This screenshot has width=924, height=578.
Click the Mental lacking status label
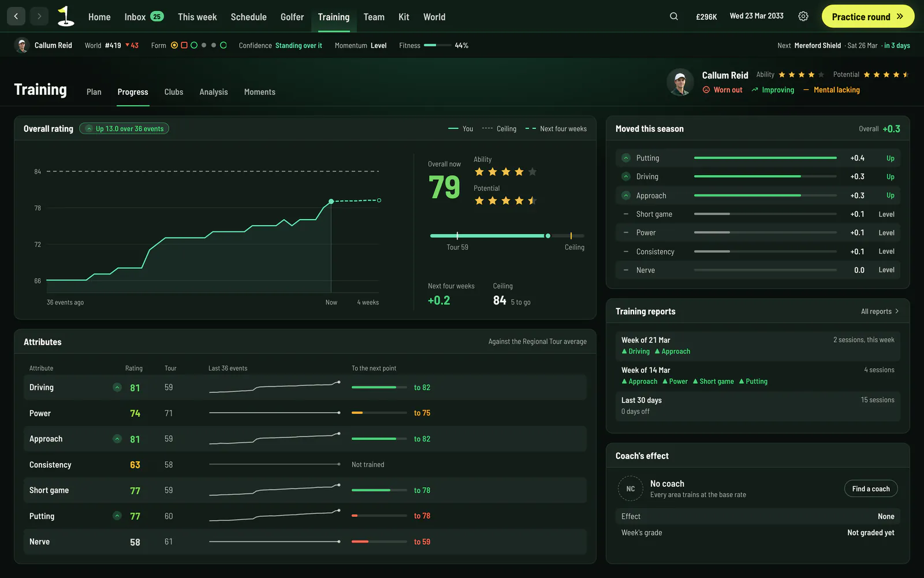point(837,90)
